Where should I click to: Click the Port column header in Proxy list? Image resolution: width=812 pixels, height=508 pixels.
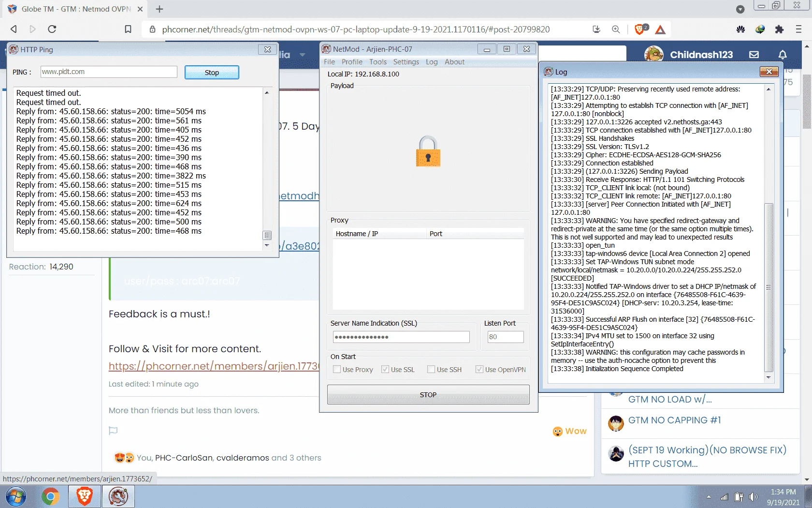tap(476, 234)
